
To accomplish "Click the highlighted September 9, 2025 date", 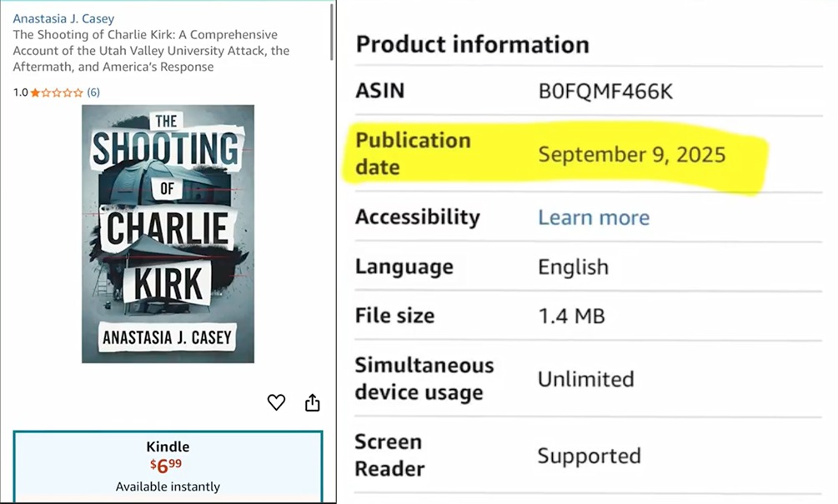I will pyautogui.click(x=631, y=154).
